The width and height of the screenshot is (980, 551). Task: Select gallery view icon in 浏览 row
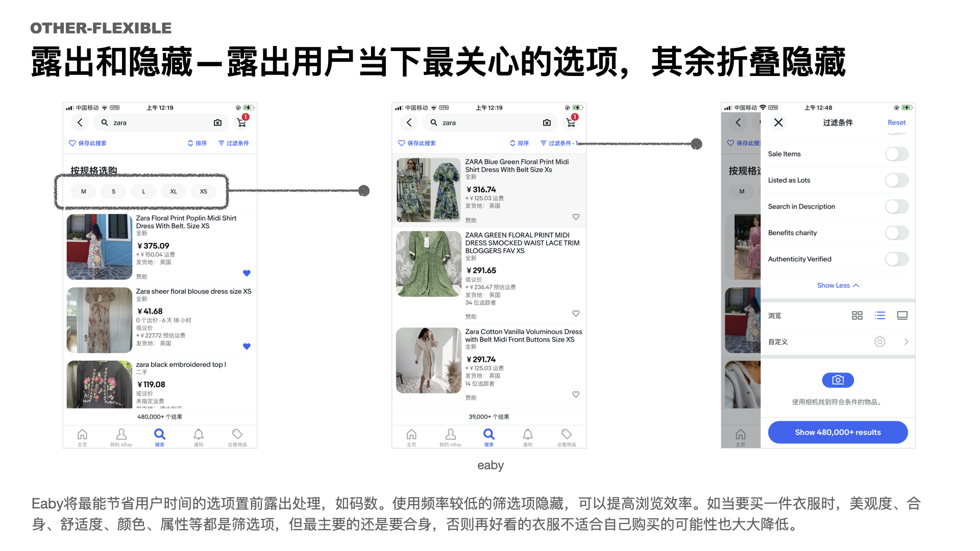click(x=902, y=316)
